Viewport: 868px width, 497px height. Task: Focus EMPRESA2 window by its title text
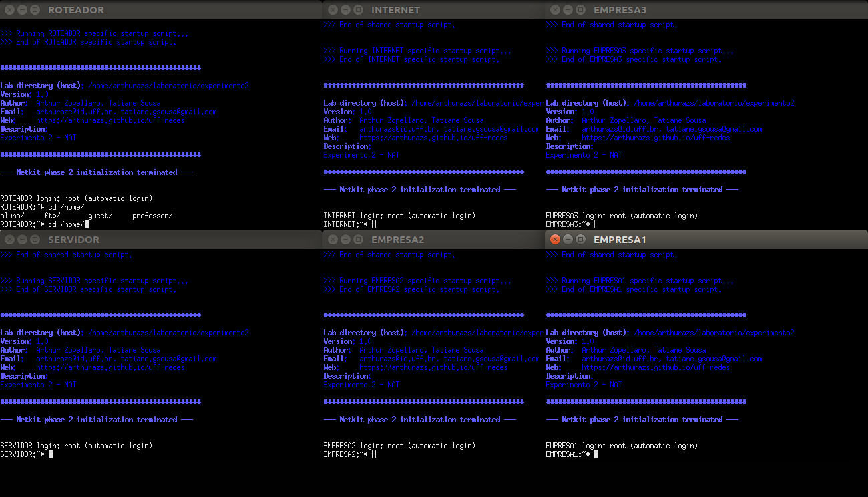click(x=397, y=240)
